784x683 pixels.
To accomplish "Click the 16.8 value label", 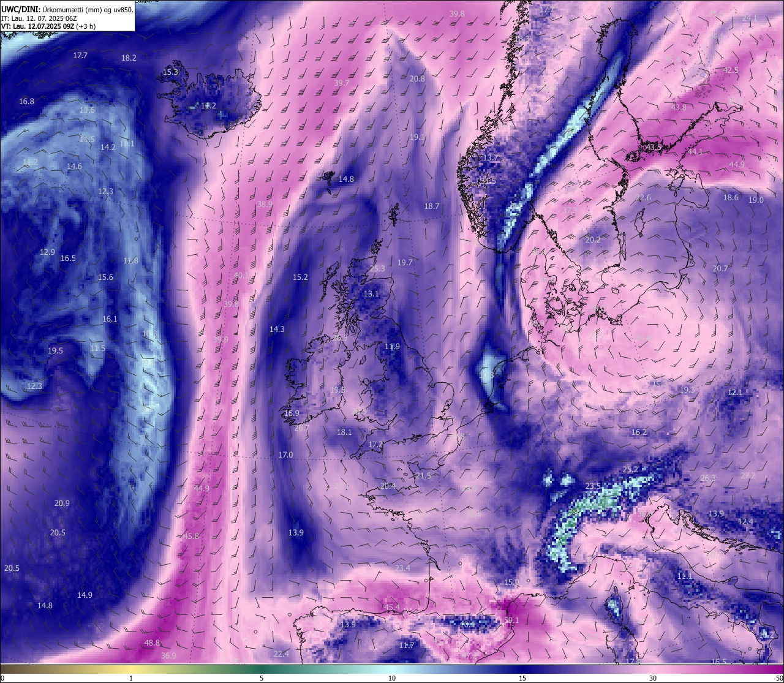I will click(26, 101).
